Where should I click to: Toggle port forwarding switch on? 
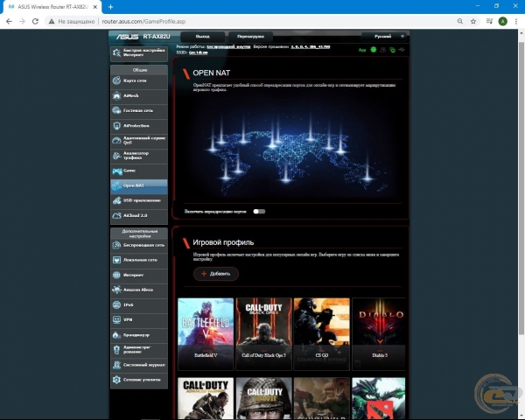[x=259, y=212]
